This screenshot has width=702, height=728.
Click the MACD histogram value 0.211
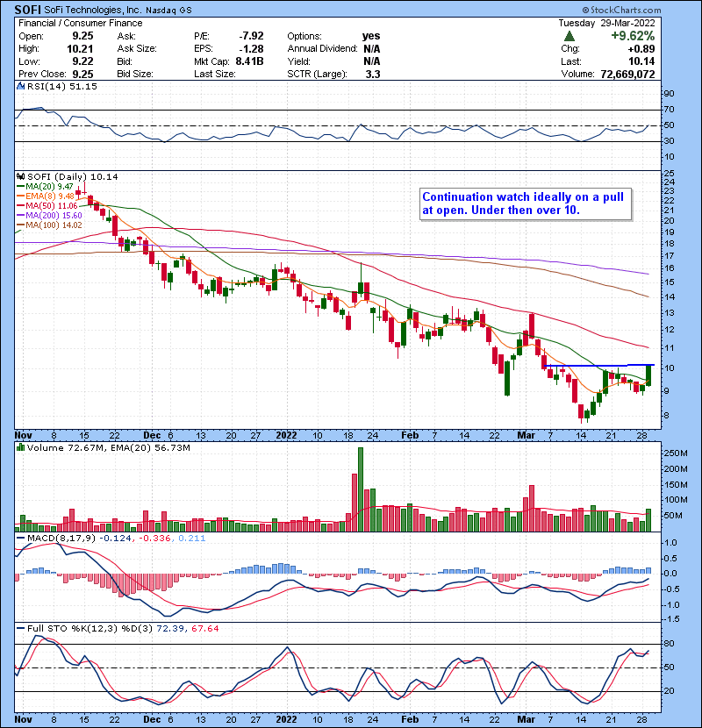(x=191, y=539)
